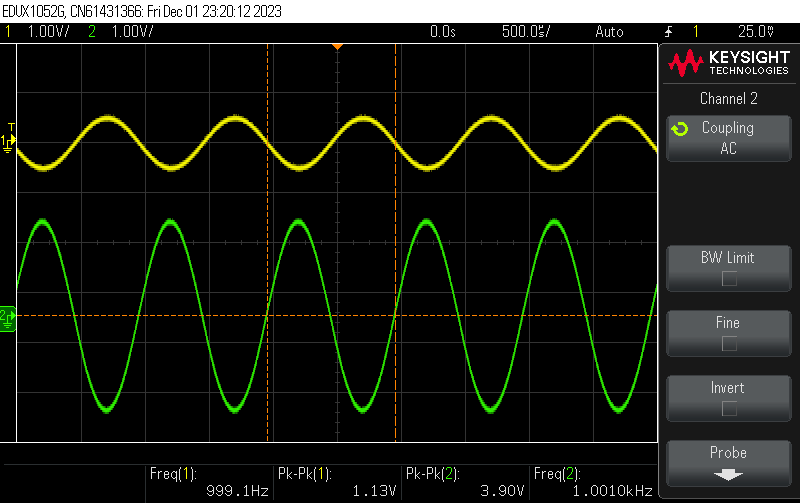Click the 500.0 microsecond timebase readout
The image size is (800, 503).
pos(526,32)
